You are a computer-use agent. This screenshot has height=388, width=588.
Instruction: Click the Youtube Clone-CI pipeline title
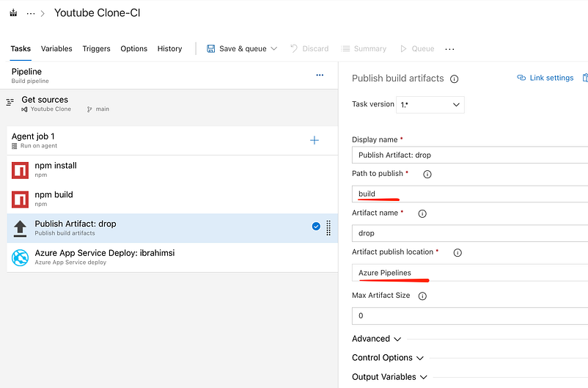(x=97, y=12)
